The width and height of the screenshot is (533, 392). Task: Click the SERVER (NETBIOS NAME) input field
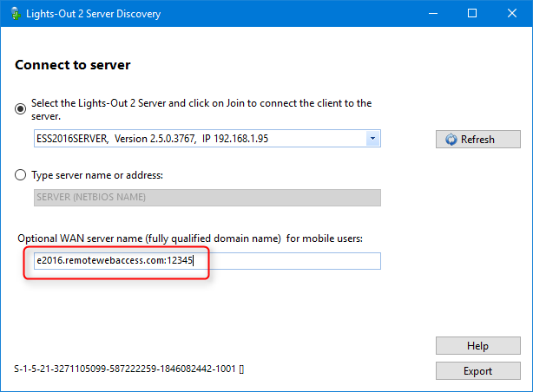pos(207,198)
